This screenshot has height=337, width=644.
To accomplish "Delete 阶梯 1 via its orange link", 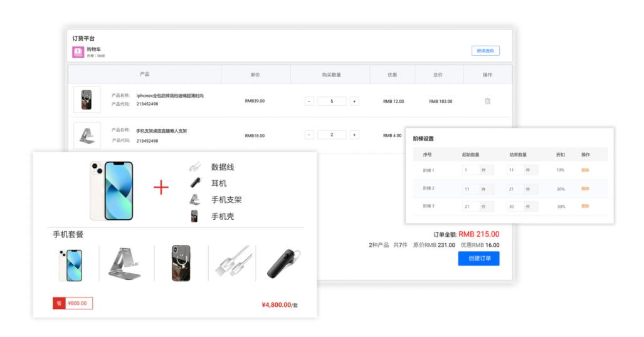I will coord(585,170).
